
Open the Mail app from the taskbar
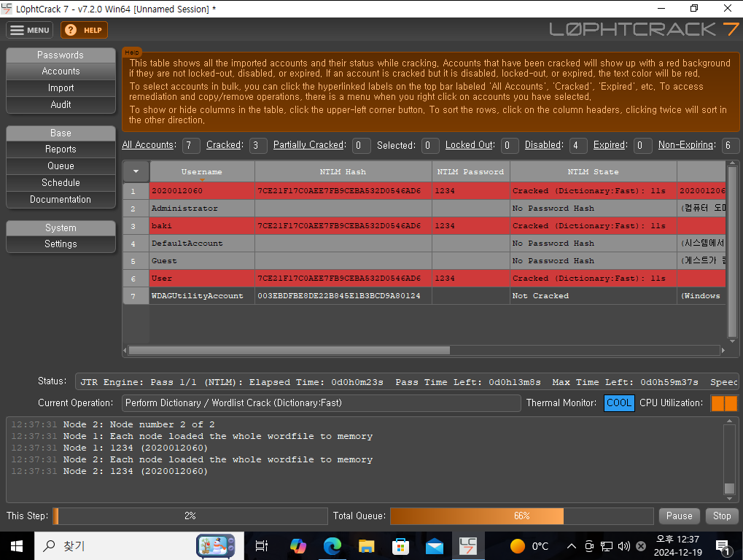pyautogui.click(x=434, y=546)
